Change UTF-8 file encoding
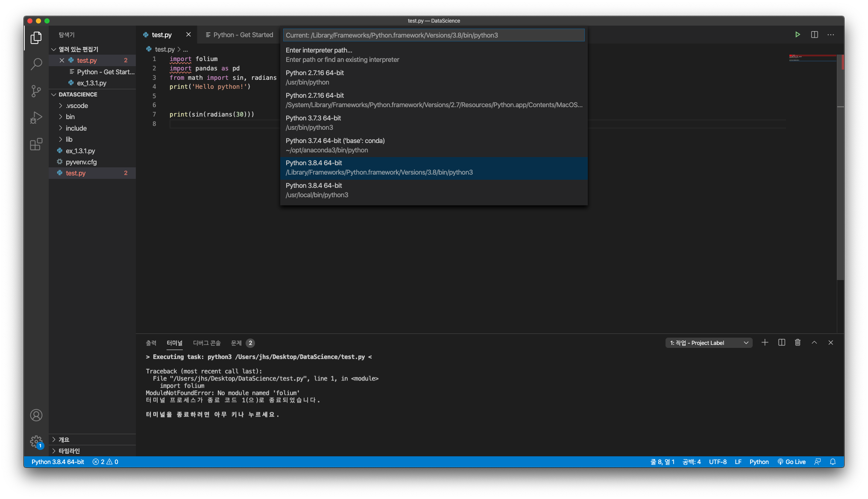The image size is (868, 499). pyautogui.click(x=718, y=462)
